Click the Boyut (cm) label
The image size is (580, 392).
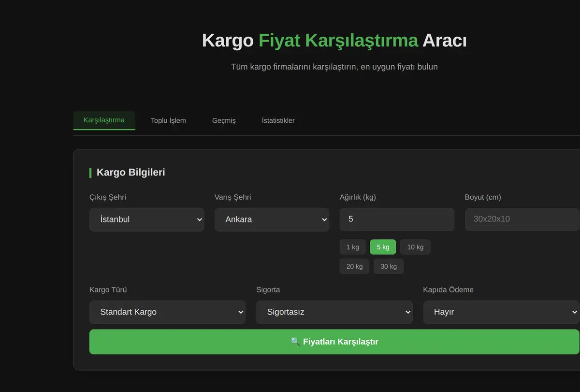pyautogui.click(x=483, y=197)
